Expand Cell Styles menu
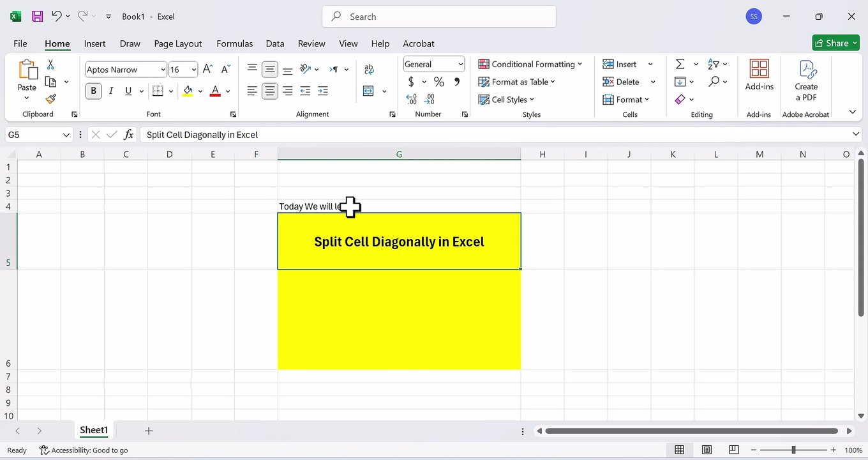 pyautogui.click(x=507, y=100)
